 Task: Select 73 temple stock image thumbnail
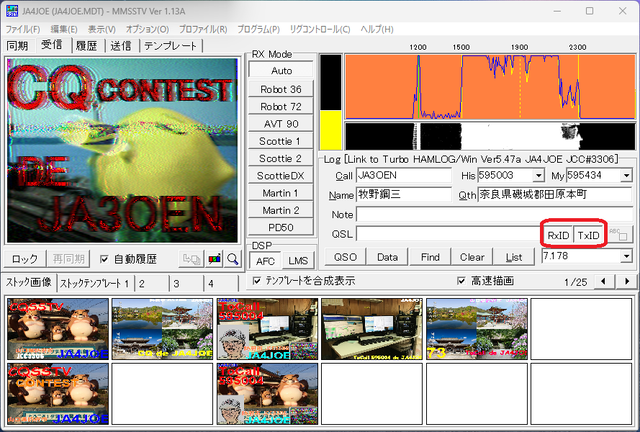(x=477, y=329)
